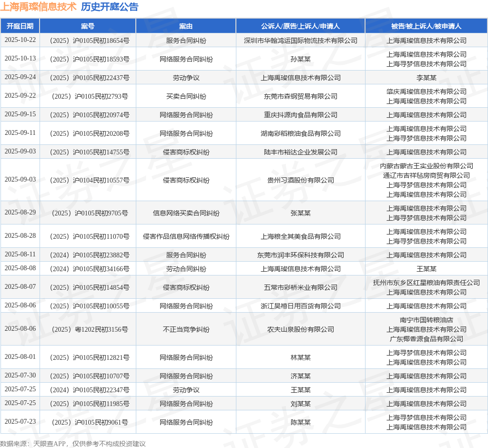Viewport: 488px width, 448px height.
Task: Click defendant 内蒙古蒙古王实业股份有限公司
Action: point(427,166)
